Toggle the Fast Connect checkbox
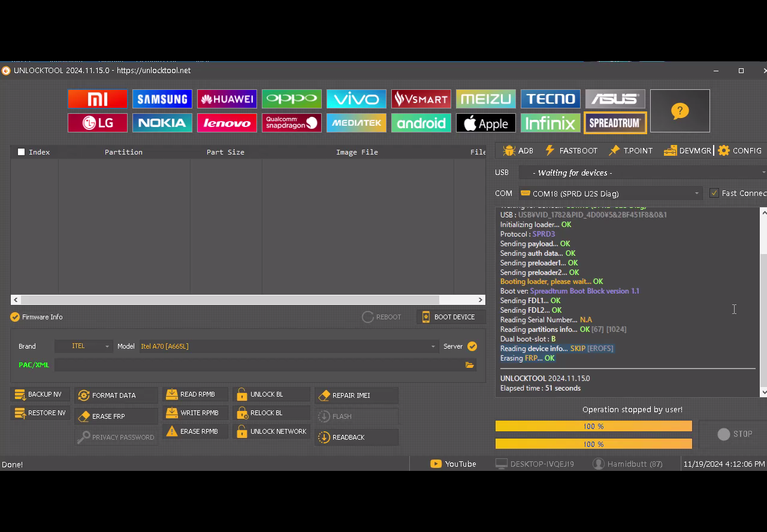 [x=714, y=193]
